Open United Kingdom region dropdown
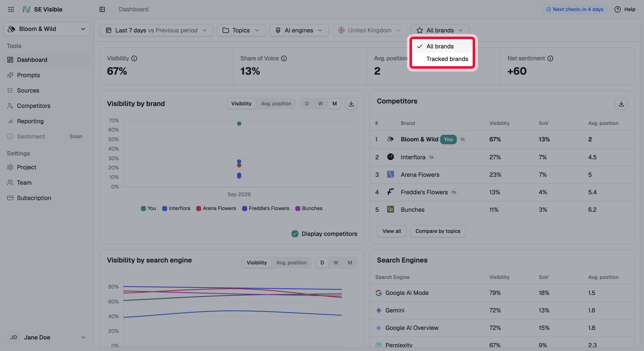Image resolution: width=644 pixels, height=351 pixels. (369, 30)
